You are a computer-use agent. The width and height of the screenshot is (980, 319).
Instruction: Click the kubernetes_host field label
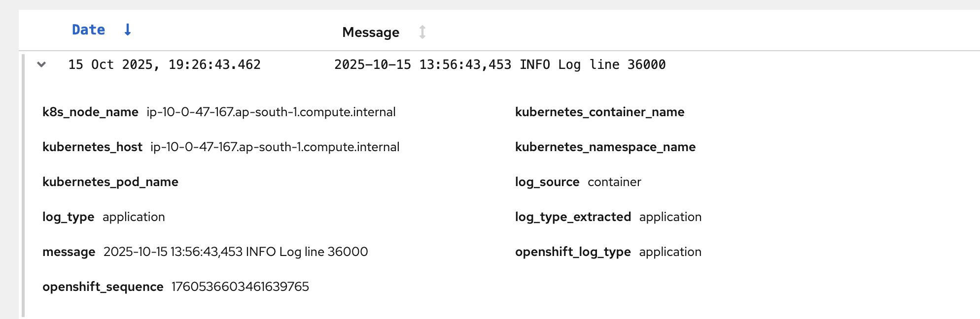tap(92, 147)
